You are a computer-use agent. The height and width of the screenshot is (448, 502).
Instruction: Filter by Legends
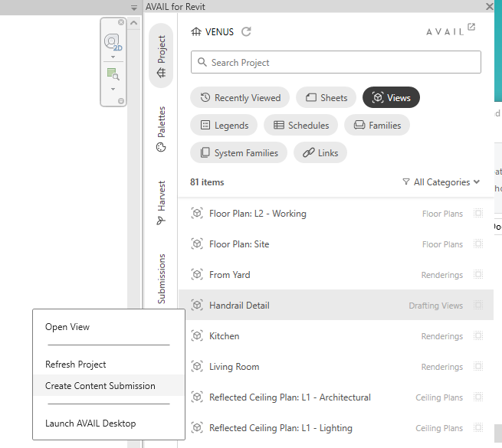224,125
